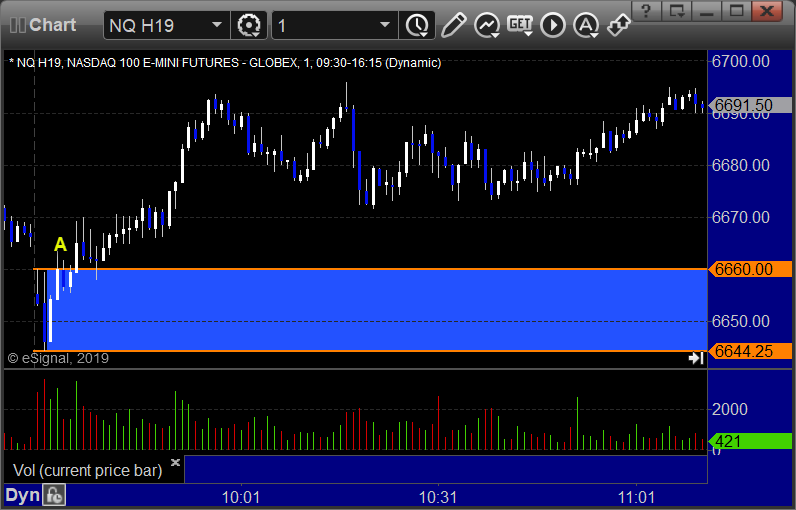Click the 10:01 time axis label
This screenshot has width=796, height=510.
coord(241,497)
